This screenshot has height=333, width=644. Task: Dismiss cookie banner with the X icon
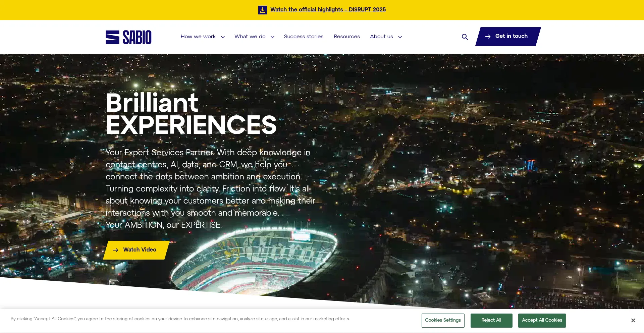coord(633,321)
